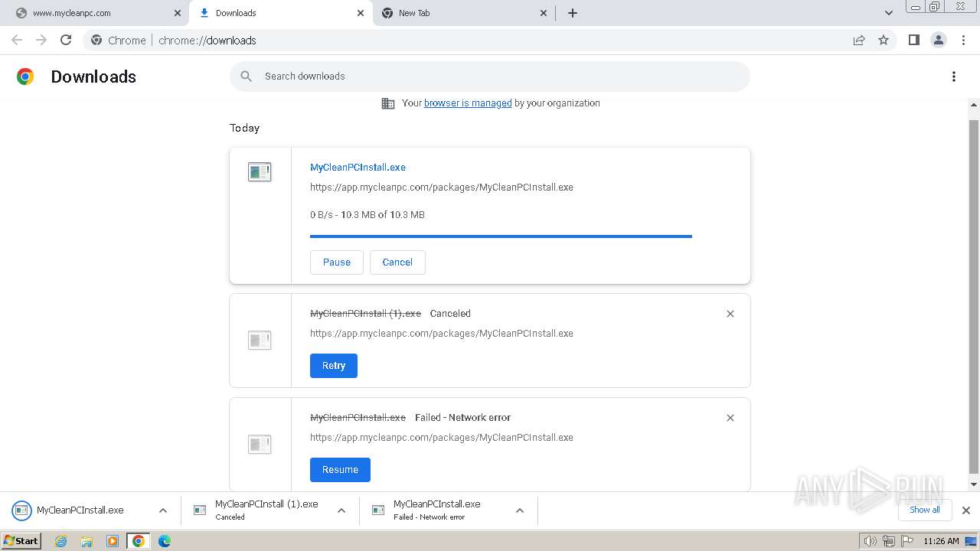
Task: Click the network tray icon
Action: (x=889, y=541)
